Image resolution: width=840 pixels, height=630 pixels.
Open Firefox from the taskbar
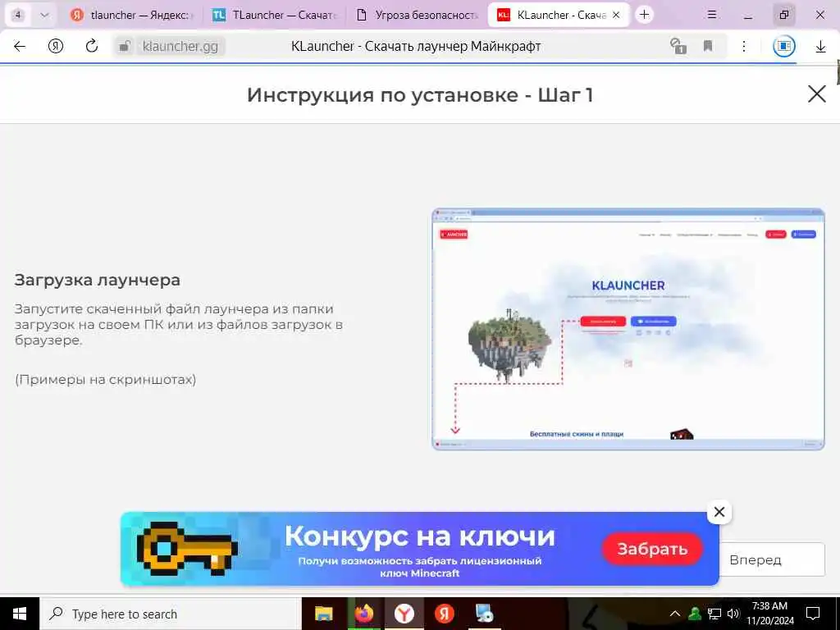(363, 614)
